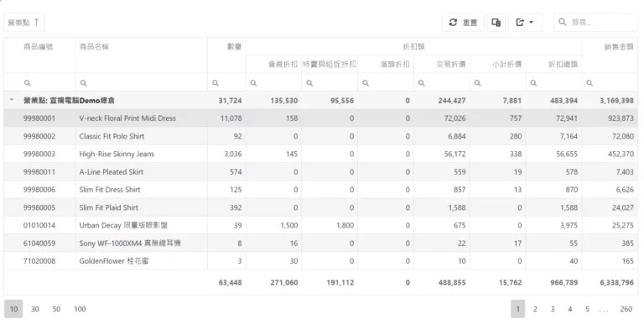
Task: Open the column chooser icon
Action: (x=496, y=23)
